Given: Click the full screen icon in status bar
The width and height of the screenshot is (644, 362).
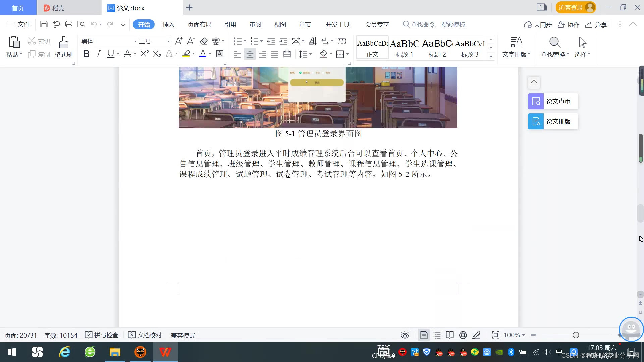Looking at the screenshot, I should (495, 335).
